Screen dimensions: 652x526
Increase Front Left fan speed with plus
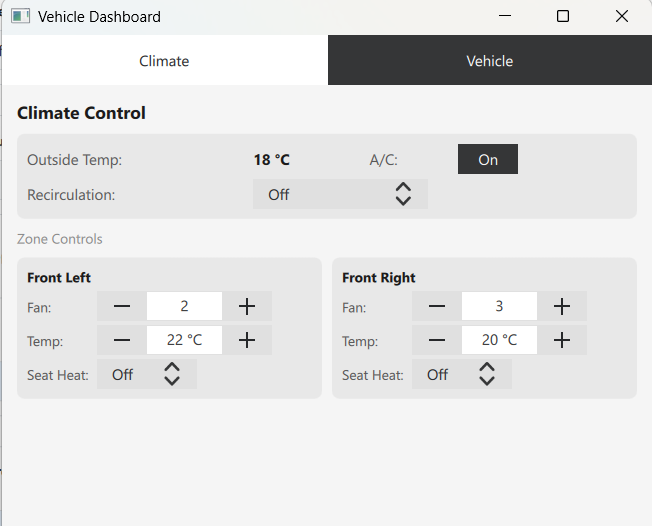(247, 307)
